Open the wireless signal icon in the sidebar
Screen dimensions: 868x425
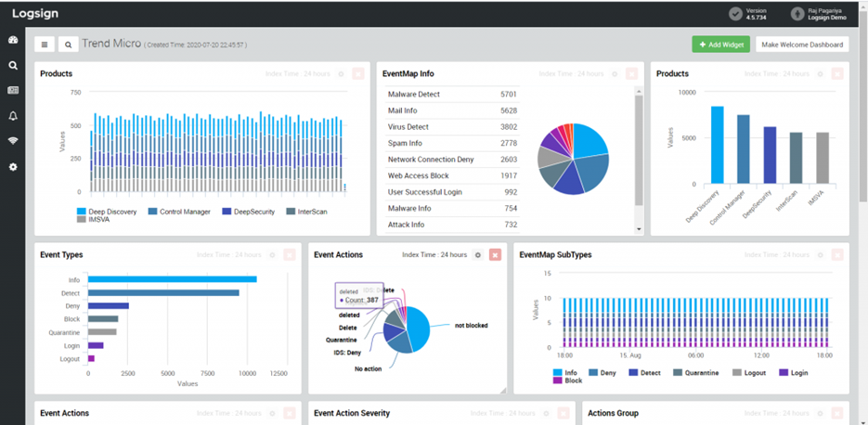coord(13,141)
